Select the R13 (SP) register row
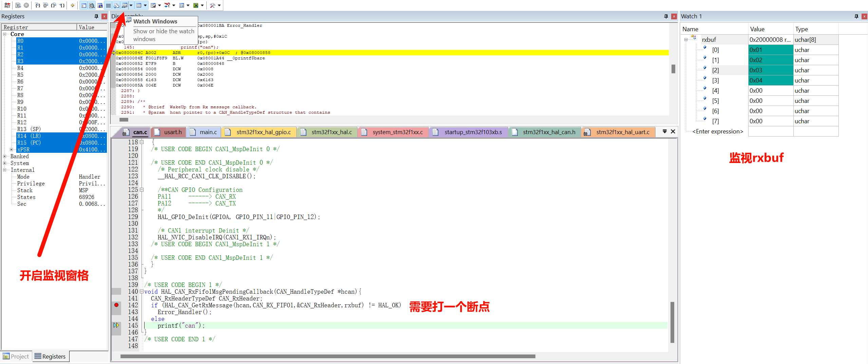Viewport: 868px width, 364px height. tap(61, 129)
